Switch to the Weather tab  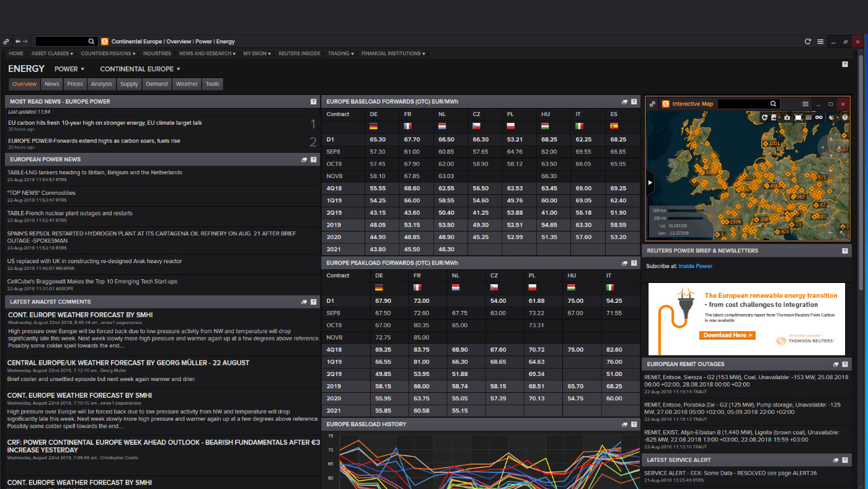[x=187, y=84]
